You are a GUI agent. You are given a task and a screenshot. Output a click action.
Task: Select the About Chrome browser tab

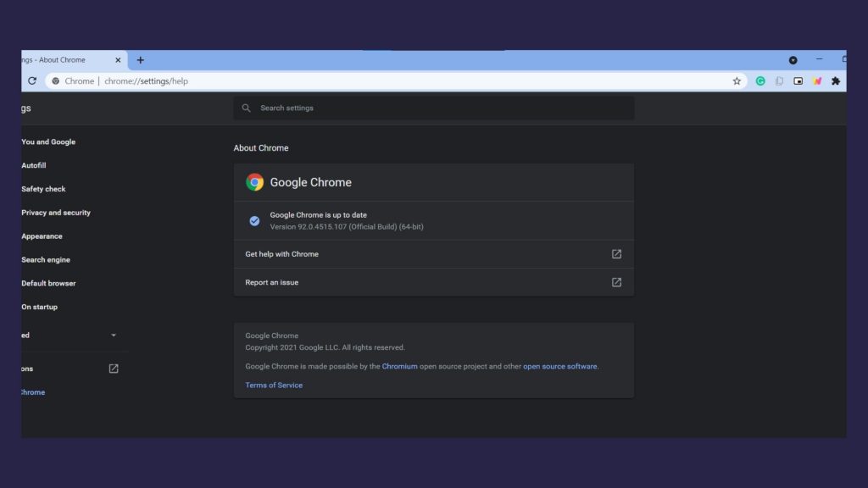tap(64, 60)
